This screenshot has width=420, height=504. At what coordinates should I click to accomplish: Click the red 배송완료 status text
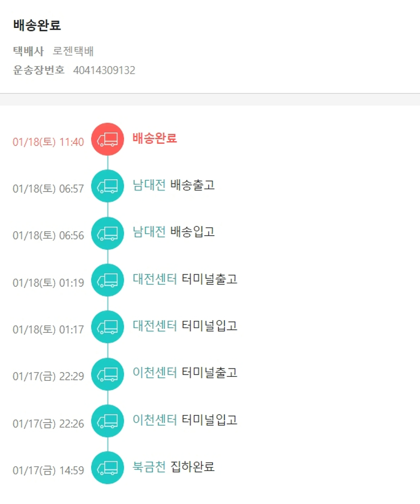click(x=155, y=138)
